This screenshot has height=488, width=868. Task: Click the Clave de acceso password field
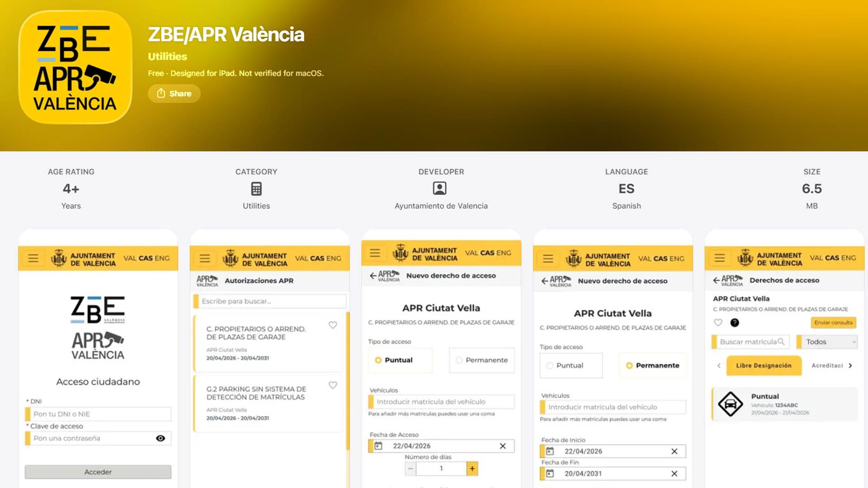point(98,438)
